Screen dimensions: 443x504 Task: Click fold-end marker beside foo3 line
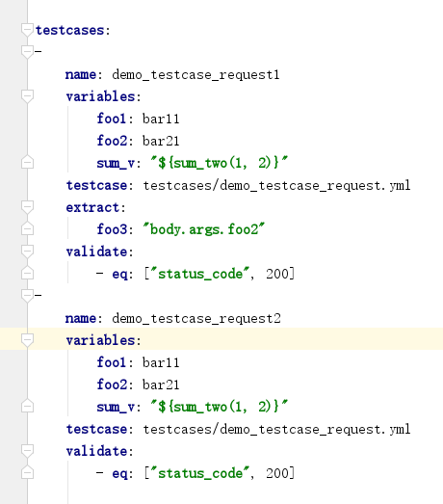coord(27,228)
